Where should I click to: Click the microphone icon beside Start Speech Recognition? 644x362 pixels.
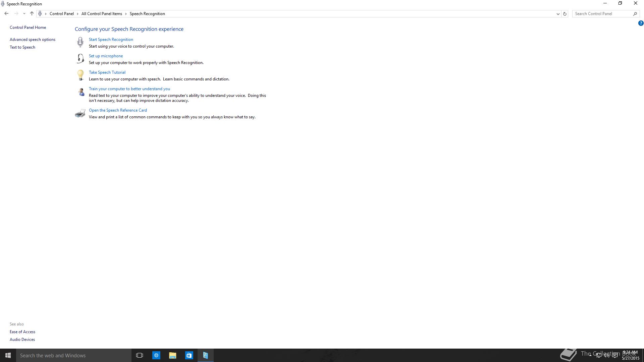pos(80,42)
